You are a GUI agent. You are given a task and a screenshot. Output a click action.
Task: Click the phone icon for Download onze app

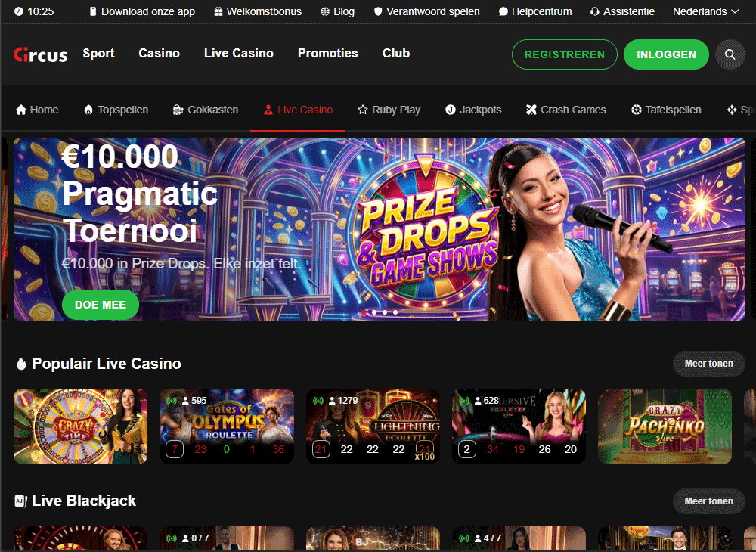93,11
